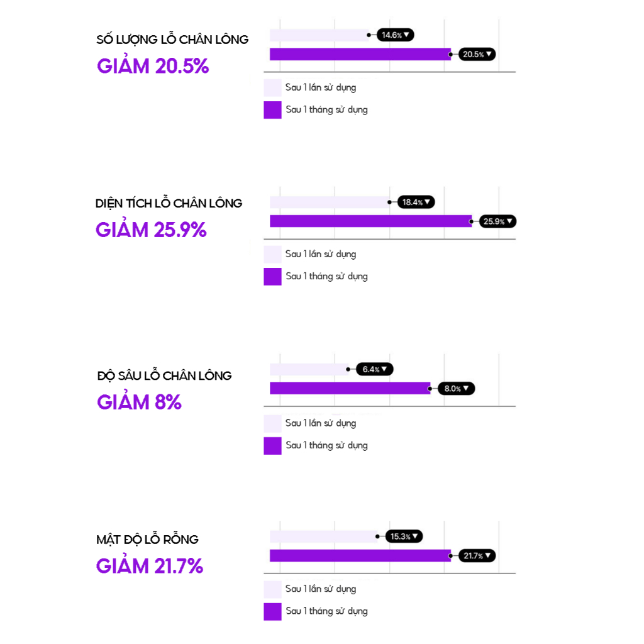Click the 14.6% value badge
Image resolution: width=644 pixels, height=644 pixels.
point(396,35)
